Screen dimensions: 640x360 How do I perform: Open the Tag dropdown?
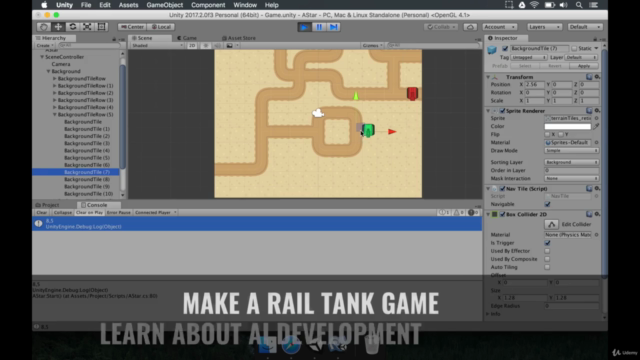click(x=529, y=58)
